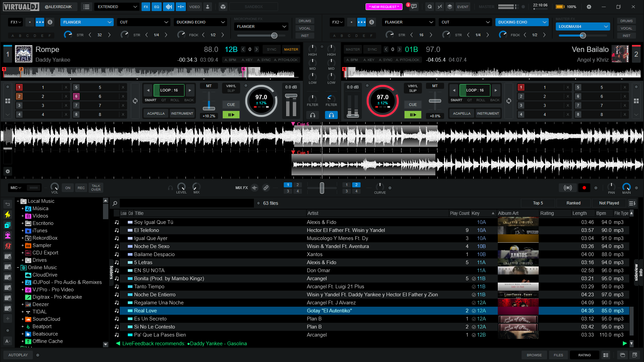Image resolution: width=644 pixels, height=362 pixels.
Task: Click the crossed arrows icon in top bar
Action: click(440, 7)
